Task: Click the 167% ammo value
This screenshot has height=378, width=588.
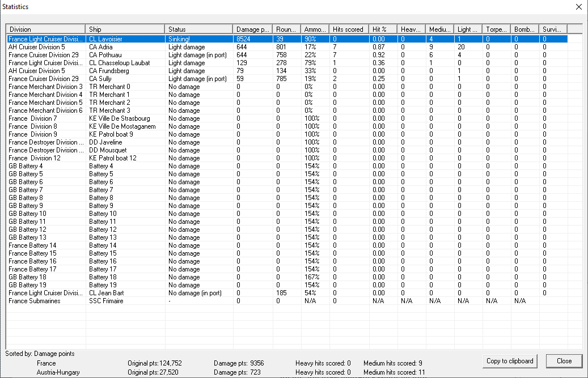Action: pos(312,277)
